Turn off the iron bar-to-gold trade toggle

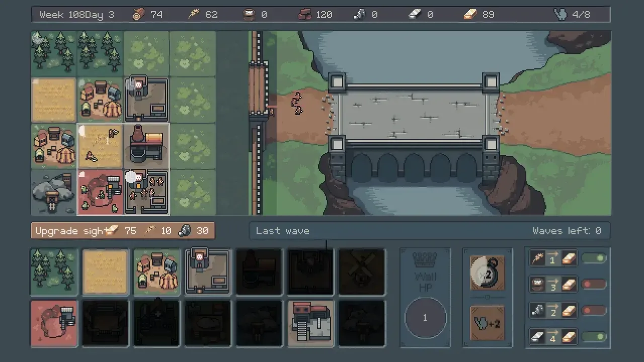click(594, 337)
